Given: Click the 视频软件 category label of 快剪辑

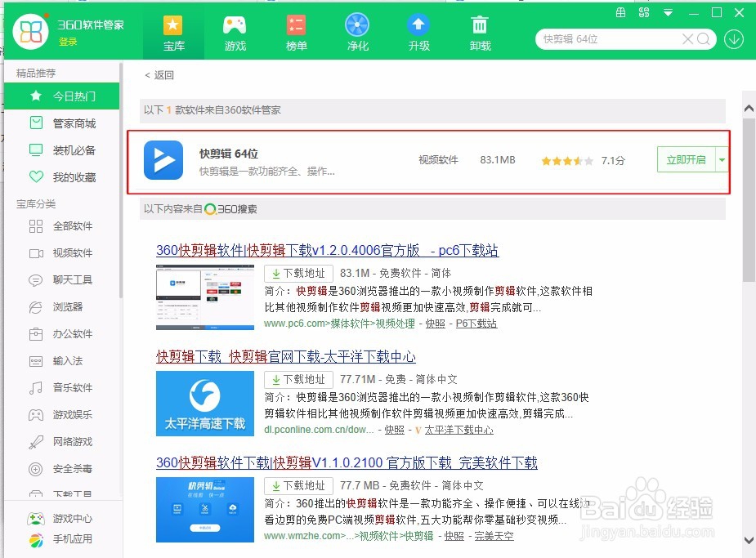Looking at the screenshot, I should tap(438, 160).
